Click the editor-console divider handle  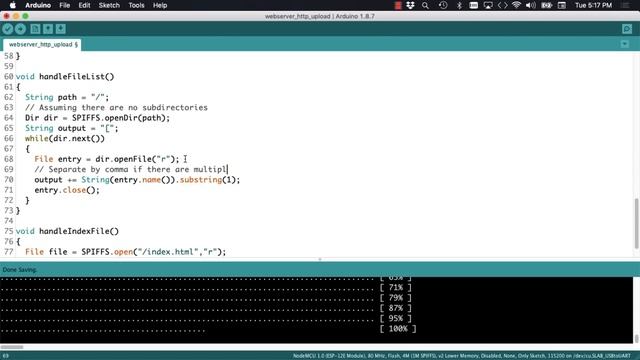coord(320,259)
